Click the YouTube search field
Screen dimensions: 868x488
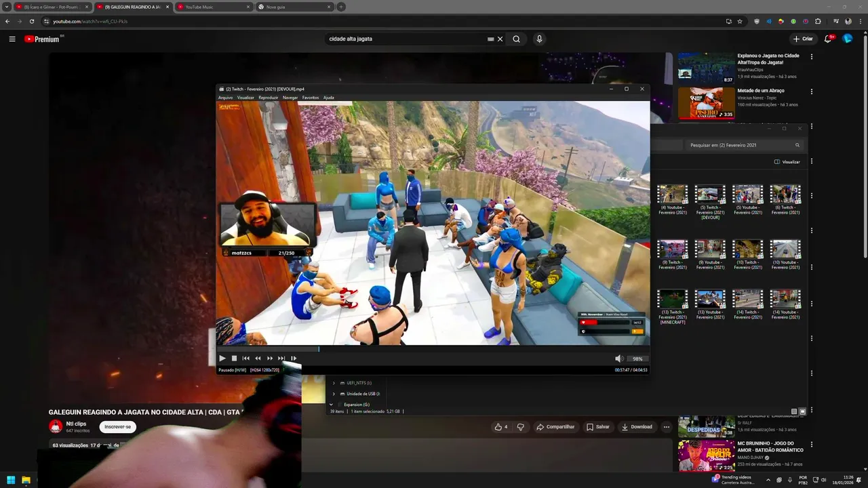407,39
